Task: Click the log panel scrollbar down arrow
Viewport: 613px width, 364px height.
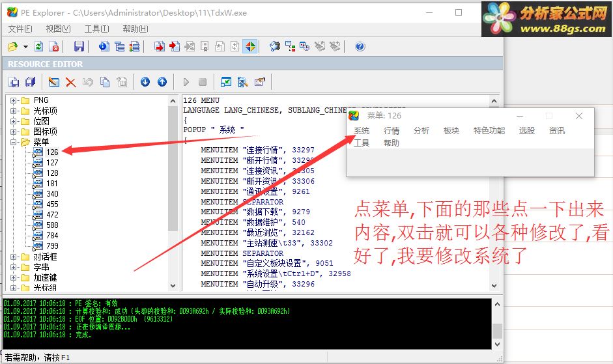Action: [x=497, y=344]
